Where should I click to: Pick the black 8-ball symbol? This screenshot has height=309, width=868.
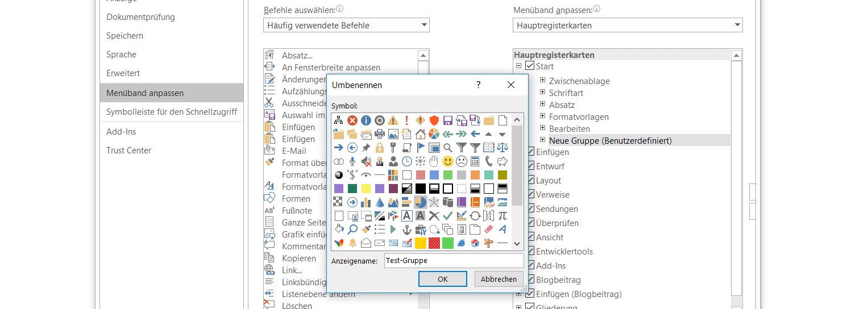click(x=339, y=175)
